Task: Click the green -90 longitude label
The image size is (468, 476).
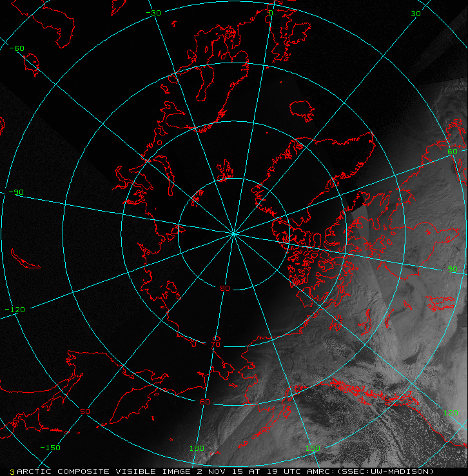Action: (16, 192)
